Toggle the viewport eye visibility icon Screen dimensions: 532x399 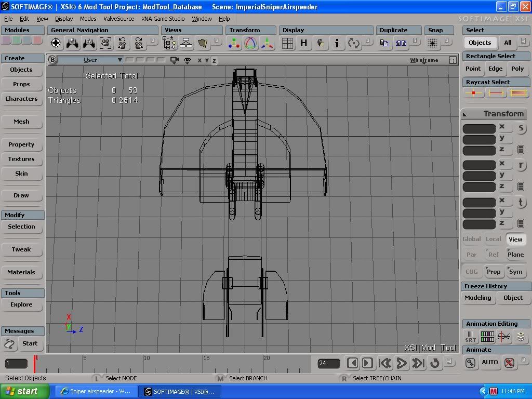pos(187,60)
